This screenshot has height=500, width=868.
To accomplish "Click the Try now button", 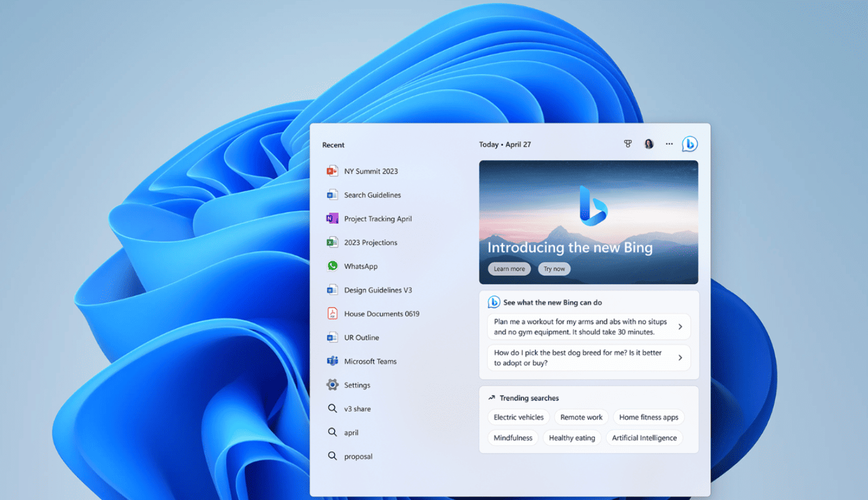I will pos(554,269).
